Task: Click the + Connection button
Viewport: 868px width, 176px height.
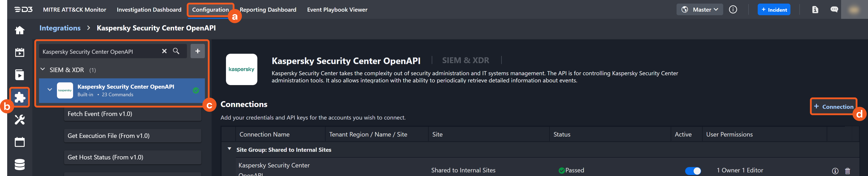Action: coord(833,107)
